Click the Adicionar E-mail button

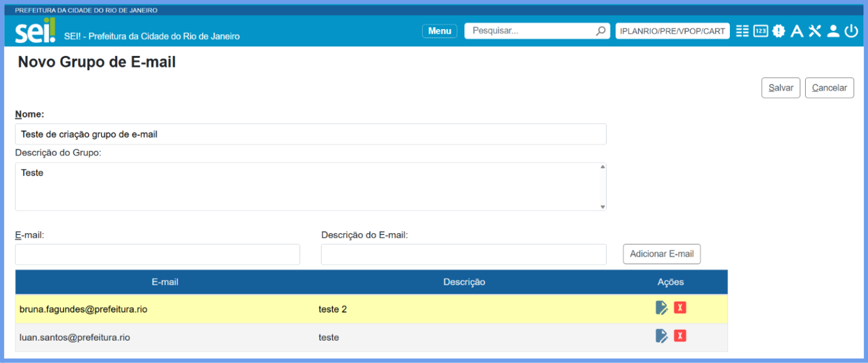661,254
